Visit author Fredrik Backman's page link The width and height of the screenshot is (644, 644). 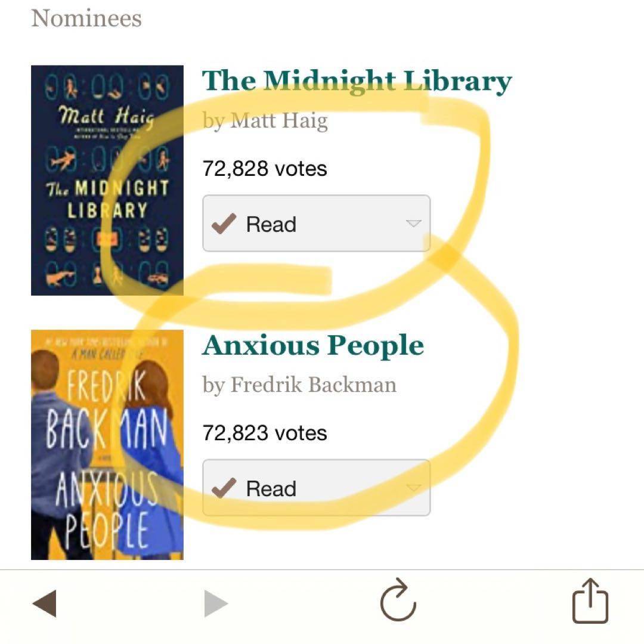tap(313, 385)
